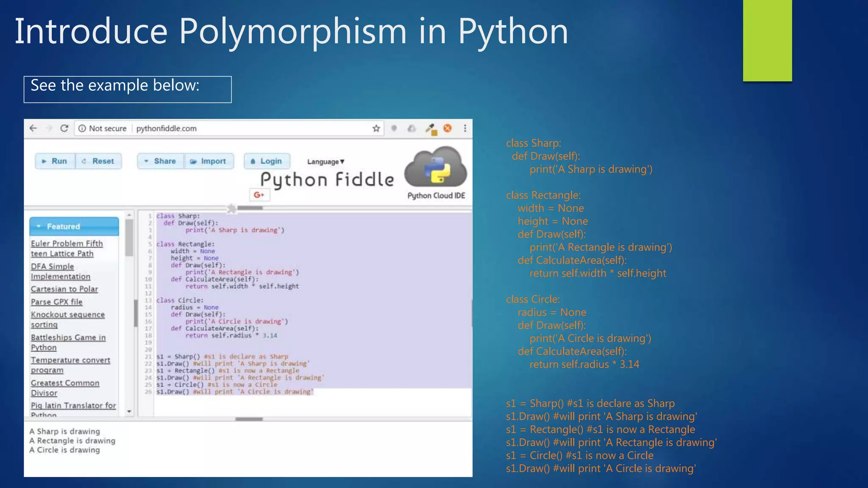Click the sidebar scrollbar thumb
868x488 pixels.
click(x=129, y=238)
